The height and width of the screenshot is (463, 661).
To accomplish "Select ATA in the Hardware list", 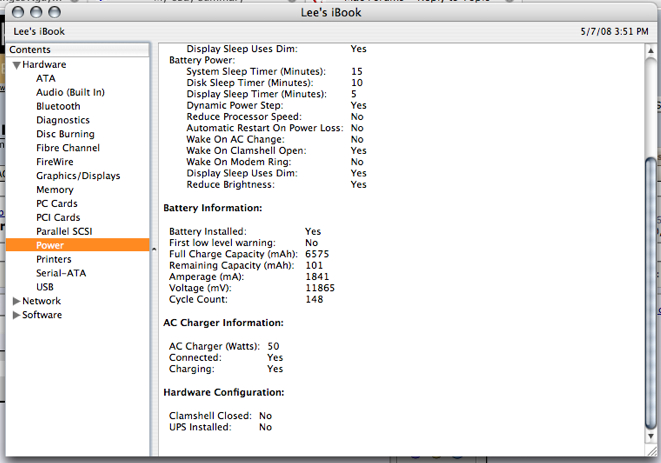I will click(46, 78).
